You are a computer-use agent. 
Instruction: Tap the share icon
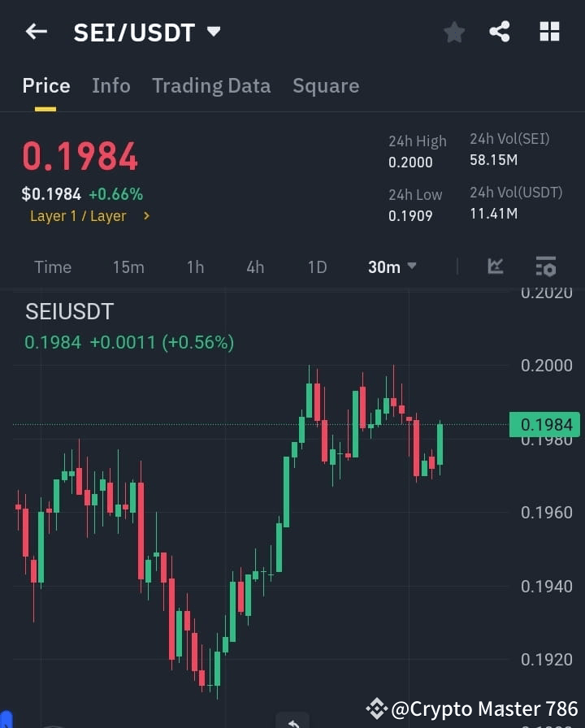point(499,32)
